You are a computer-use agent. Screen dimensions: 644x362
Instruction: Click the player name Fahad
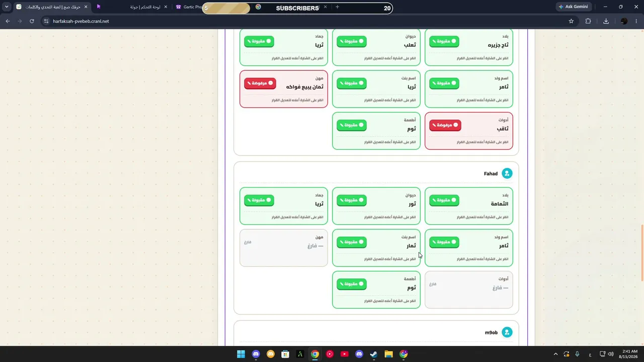click(x=491, y=174)
